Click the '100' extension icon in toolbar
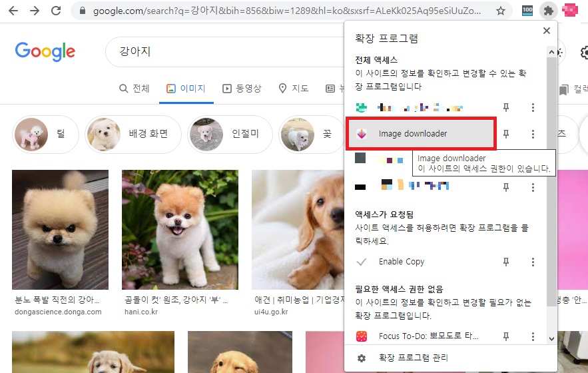588x373 pixels. (x=527, y=11)
